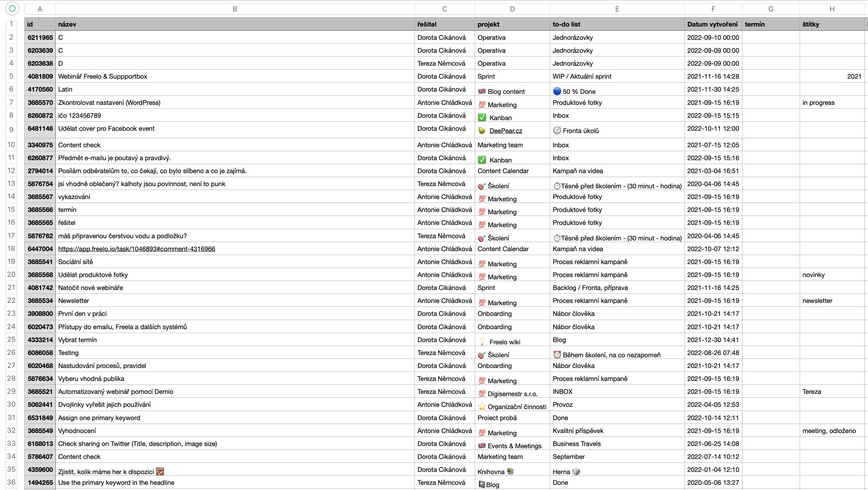
Task: Select column A header
Action: [40, 9]
